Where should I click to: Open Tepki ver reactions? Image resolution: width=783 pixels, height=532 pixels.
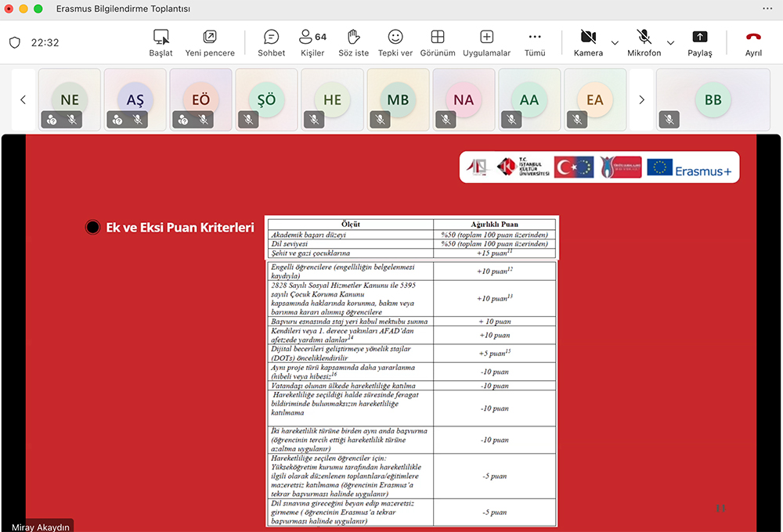(395, 42)
